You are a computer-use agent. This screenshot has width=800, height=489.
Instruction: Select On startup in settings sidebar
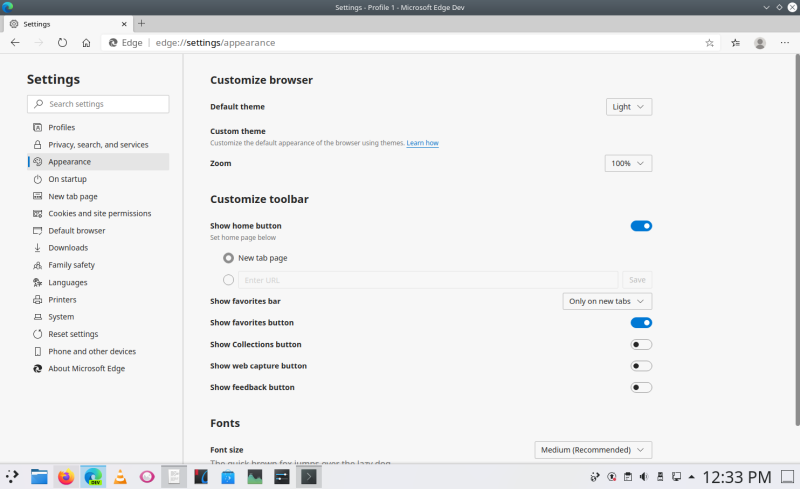[98, 179]
